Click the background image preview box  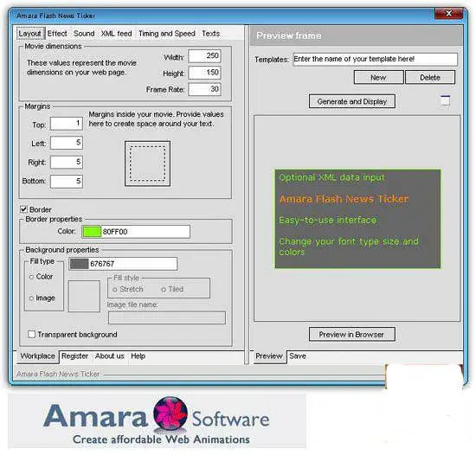coord(84,296)
